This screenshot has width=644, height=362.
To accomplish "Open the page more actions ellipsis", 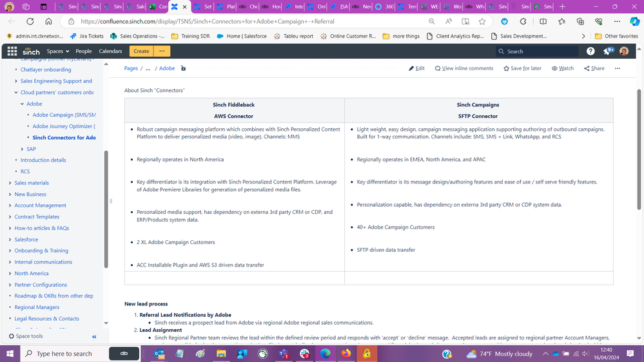I will click(x=618, y=68).
